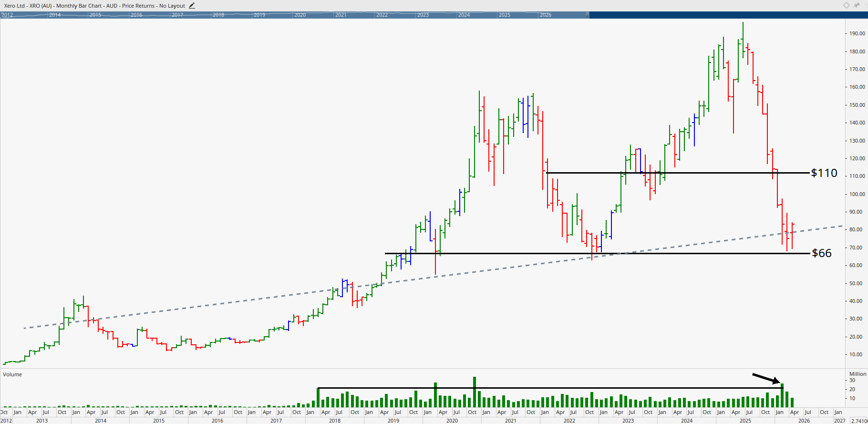Screen dimensions: 868x424
Task: Select the 2024 marker in the top navigator strip
Action: (x=464, y=15)
